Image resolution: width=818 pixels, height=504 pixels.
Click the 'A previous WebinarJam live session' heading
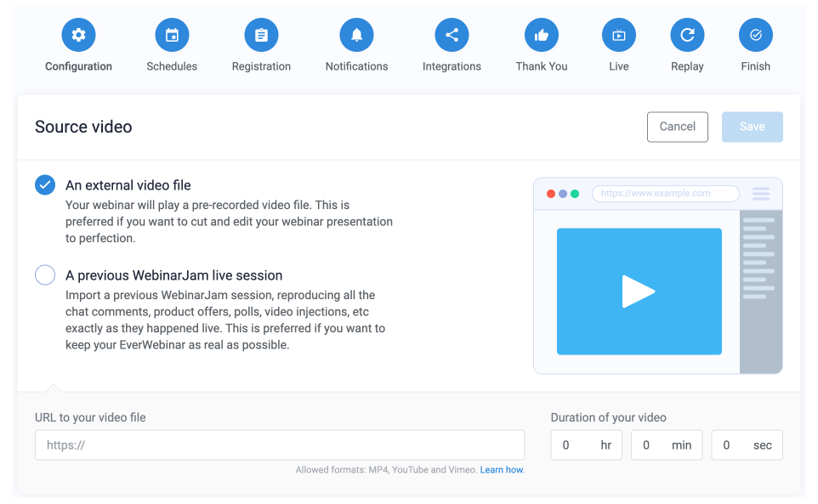(x=173, y=275)
